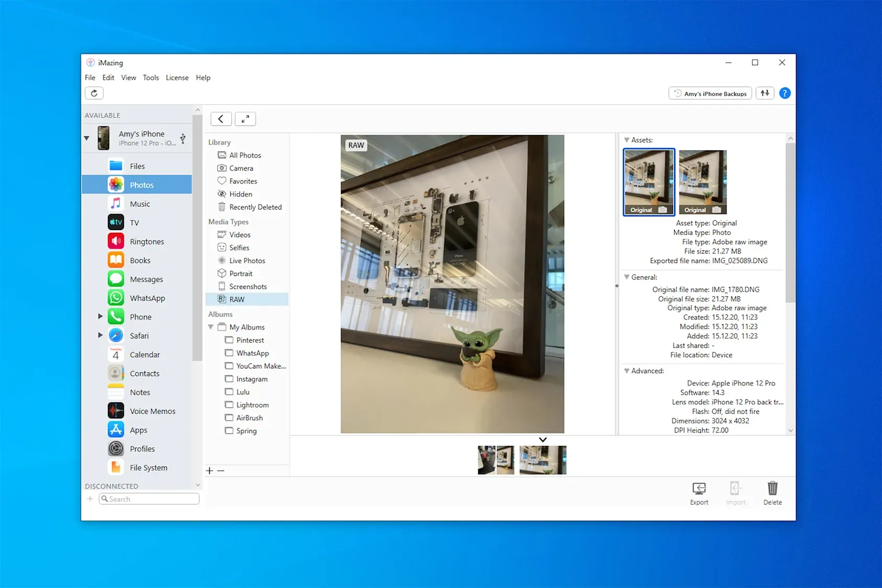Open Voice Memos in the sidebar
This screenshot has width=882, height=588.
point(152,411)
